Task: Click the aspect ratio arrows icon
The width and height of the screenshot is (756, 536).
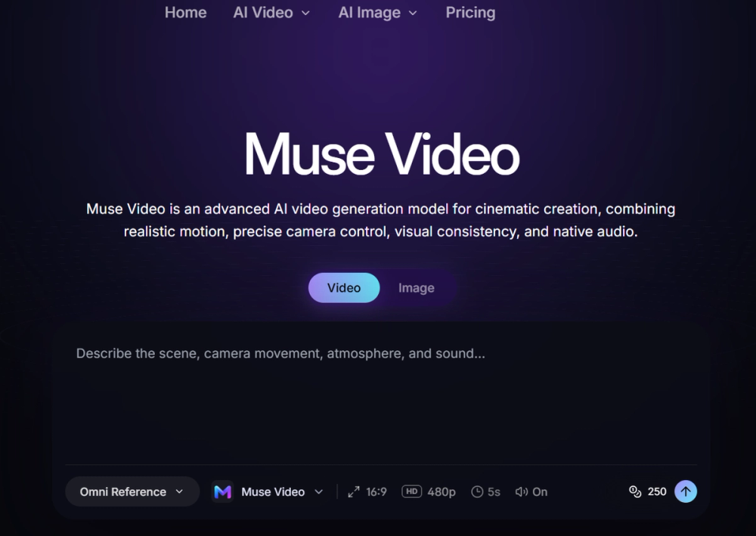Action: click(353, 491)
